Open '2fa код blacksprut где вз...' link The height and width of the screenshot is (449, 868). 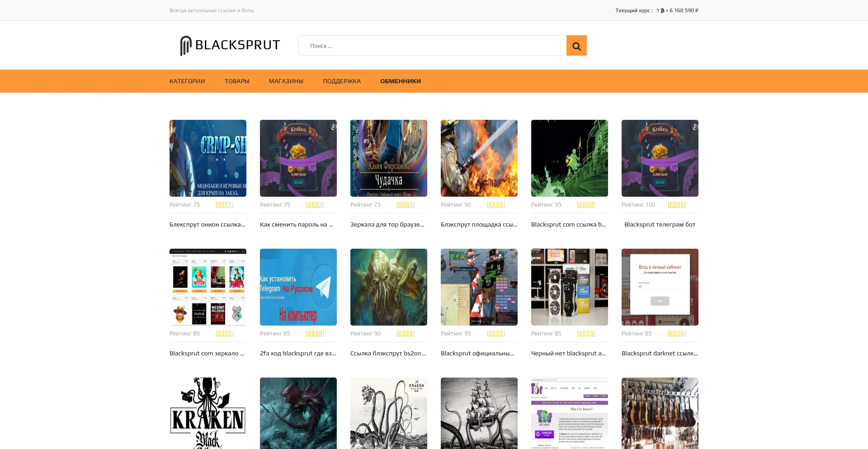pos(298,354)
